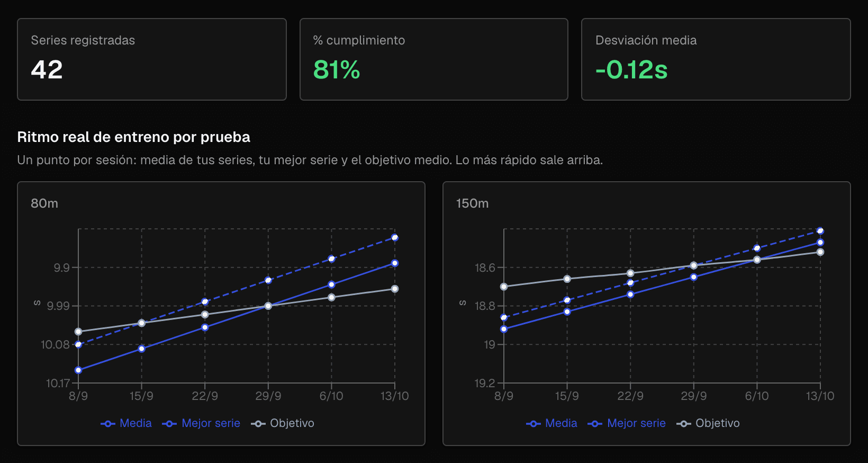Click the "Series registradas" card label
This screenshot has width=868, height=463.
83,40
